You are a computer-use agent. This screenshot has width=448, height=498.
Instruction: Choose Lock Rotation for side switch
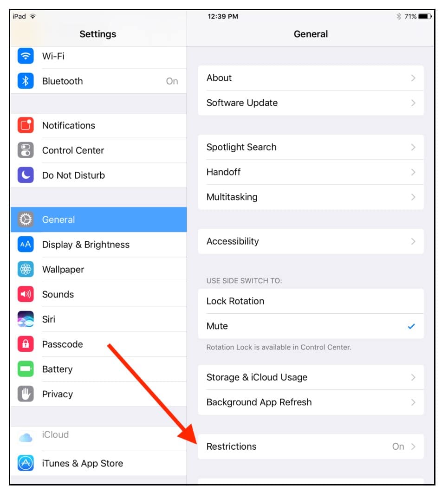(311, 301)
